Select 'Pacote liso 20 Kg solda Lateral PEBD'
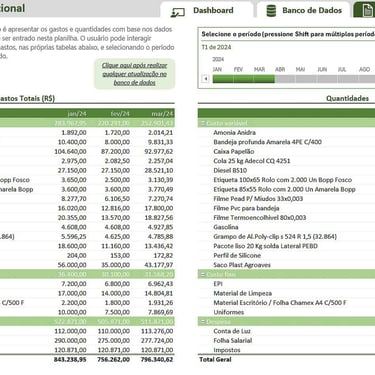 pyautogui.click(x=265, y=246)
